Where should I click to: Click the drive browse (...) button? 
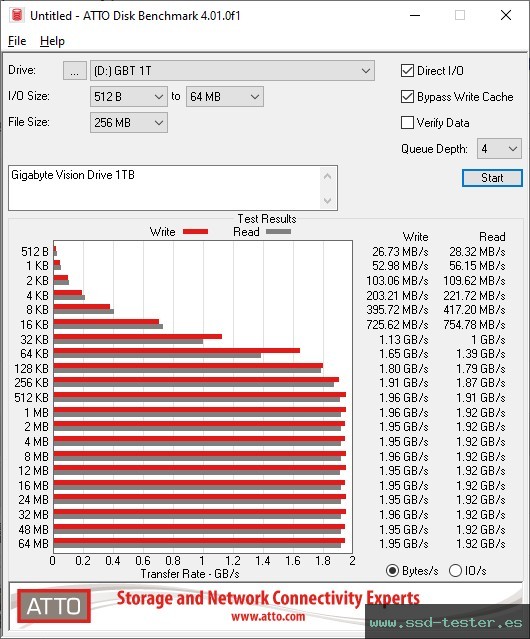click(x=75, y=71)
